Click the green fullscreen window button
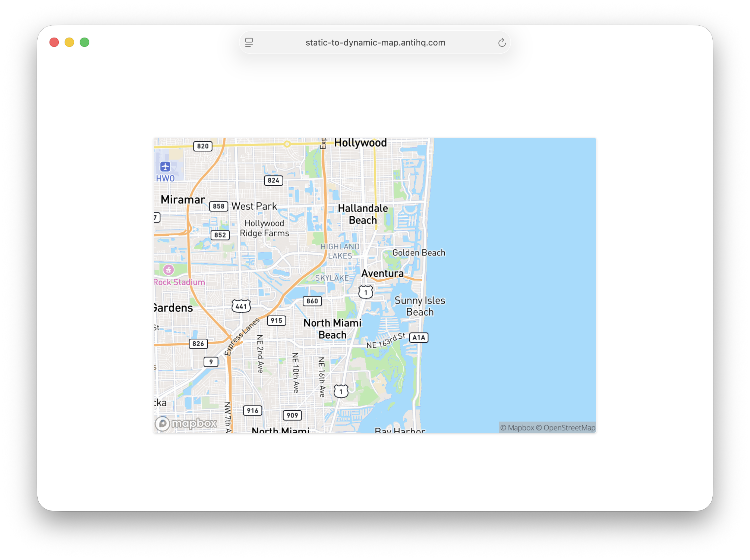Screen dimensions: 750x560 pos(85,42)
